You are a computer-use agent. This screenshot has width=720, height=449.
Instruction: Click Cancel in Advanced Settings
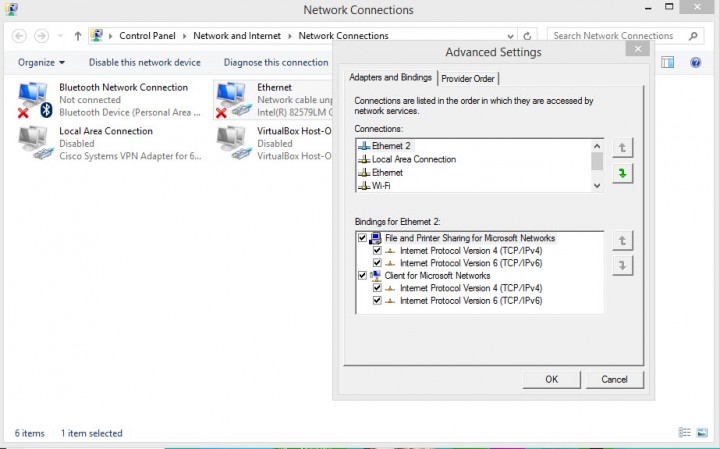[x=614, y=379]
